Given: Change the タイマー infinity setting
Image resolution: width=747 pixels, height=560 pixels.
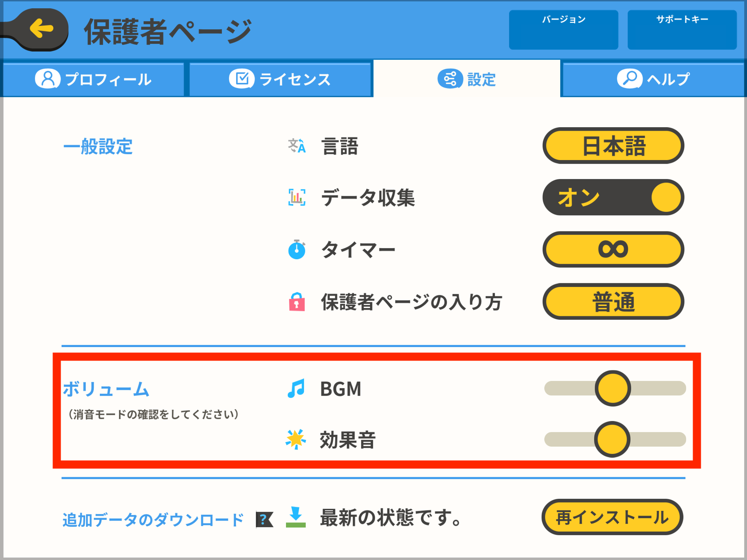Looking at the screenshot, I should [x=613, y=249].
